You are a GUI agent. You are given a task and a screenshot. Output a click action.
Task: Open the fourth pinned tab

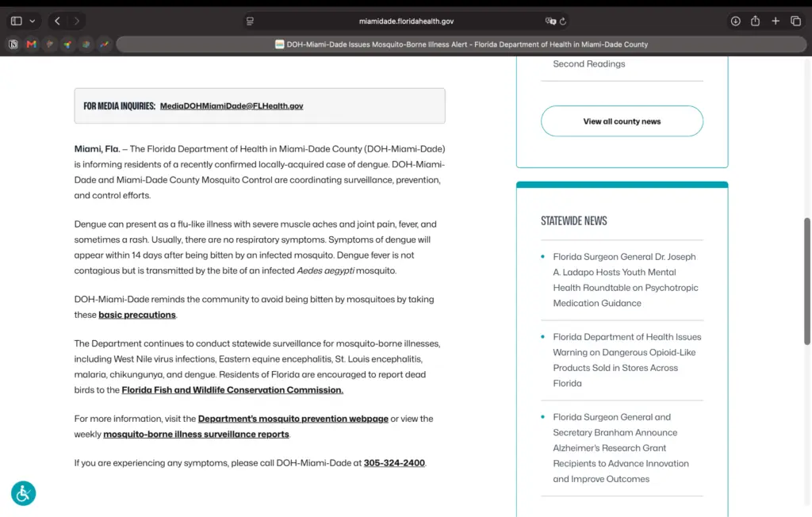pos(67,44)
